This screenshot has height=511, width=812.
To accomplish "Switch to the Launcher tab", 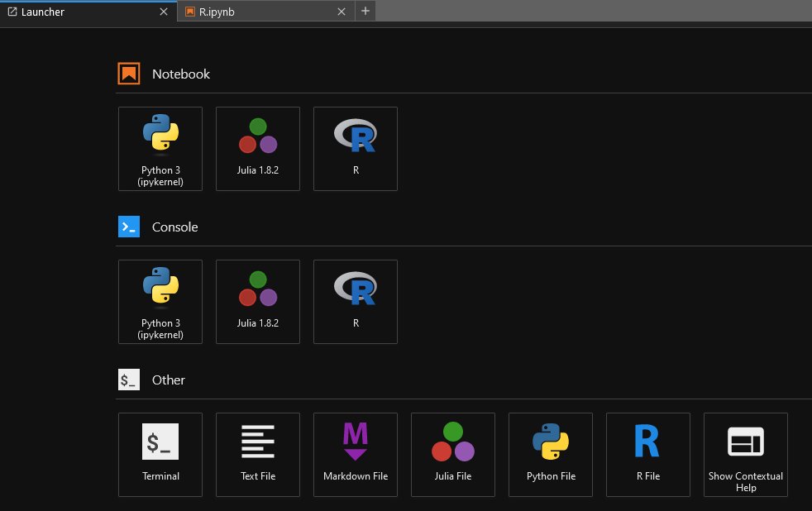I will tap(88, 12).
